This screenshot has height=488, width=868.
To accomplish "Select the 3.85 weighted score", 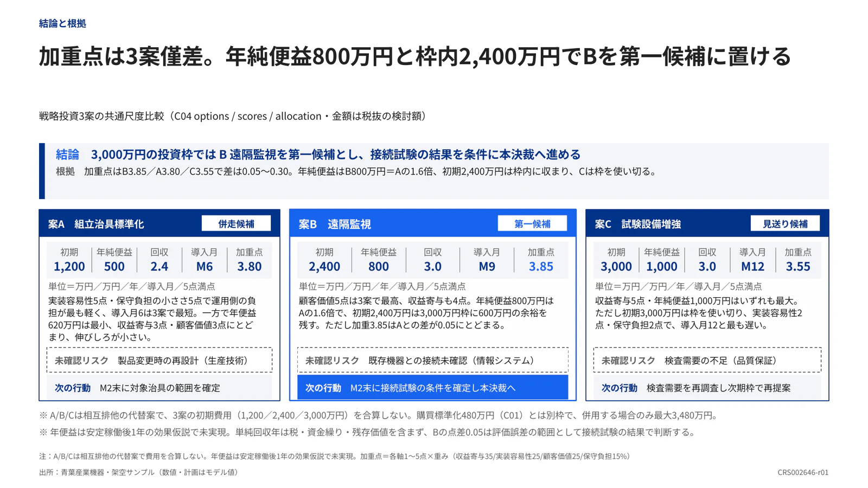I will 541,267.
